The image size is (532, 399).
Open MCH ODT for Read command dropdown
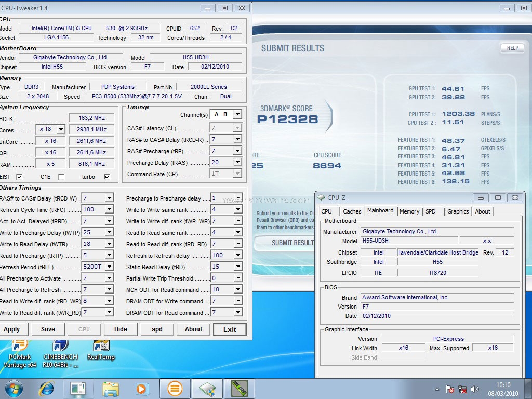238,289
